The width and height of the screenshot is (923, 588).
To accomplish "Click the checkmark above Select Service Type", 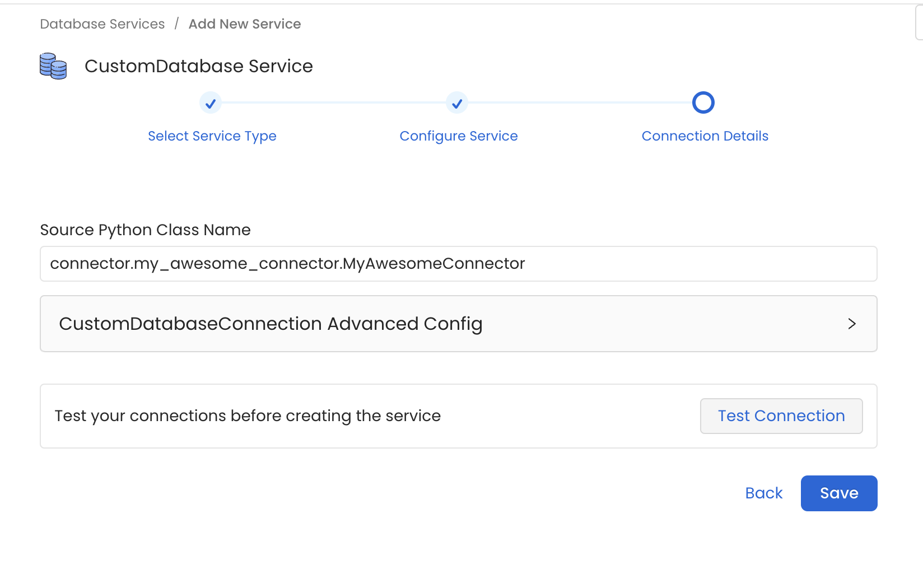I will coord(211,103).
